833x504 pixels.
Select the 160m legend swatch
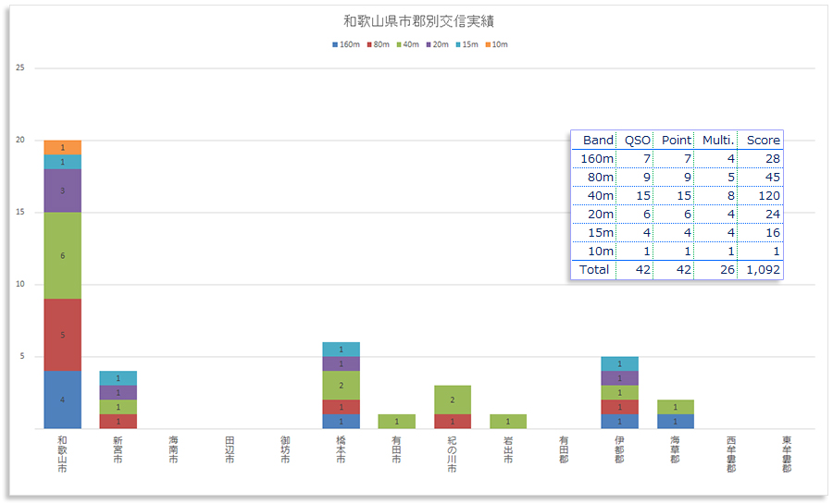[335, 44]
